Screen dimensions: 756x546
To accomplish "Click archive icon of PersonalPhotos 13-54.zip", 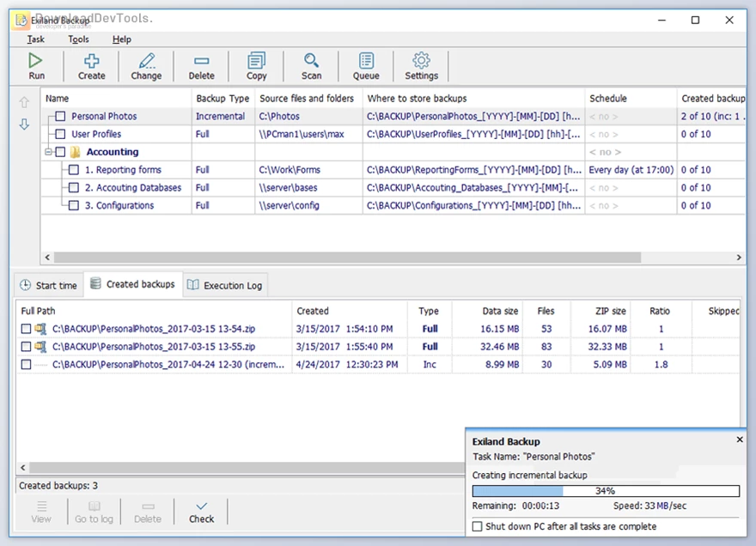I will 41,329.
